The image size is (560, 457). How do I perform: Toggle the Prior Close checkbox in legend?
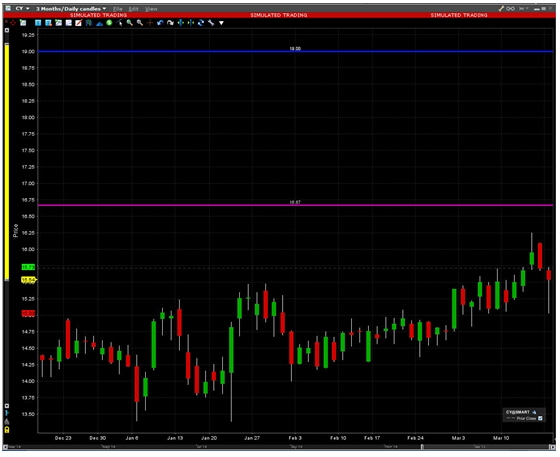(x=540, y=418)
